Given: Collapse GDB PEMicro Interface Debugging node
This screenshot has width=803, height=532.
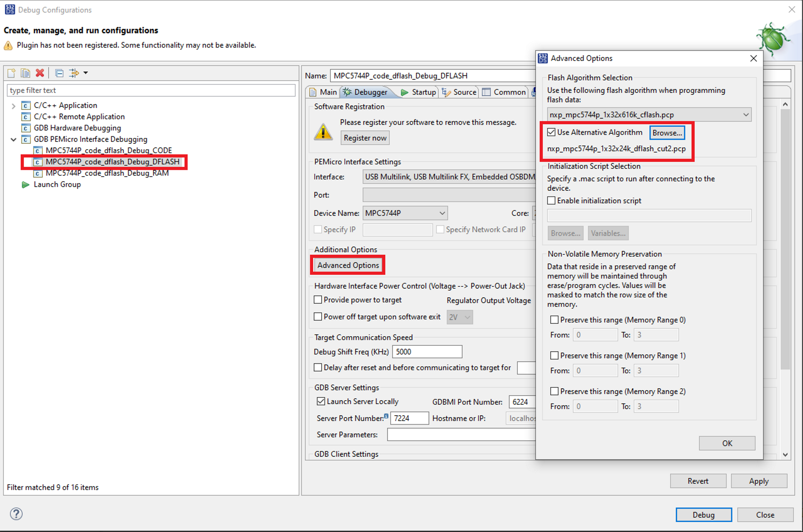Looking at the screenshot, I should pos(13,139).
